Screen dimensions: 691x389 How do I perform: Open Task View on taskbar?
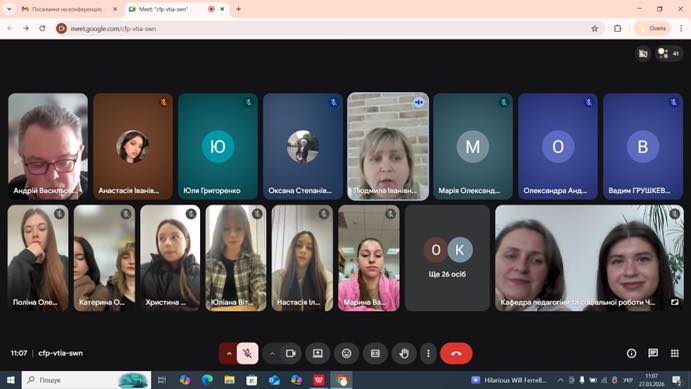[x=162, y=380]
